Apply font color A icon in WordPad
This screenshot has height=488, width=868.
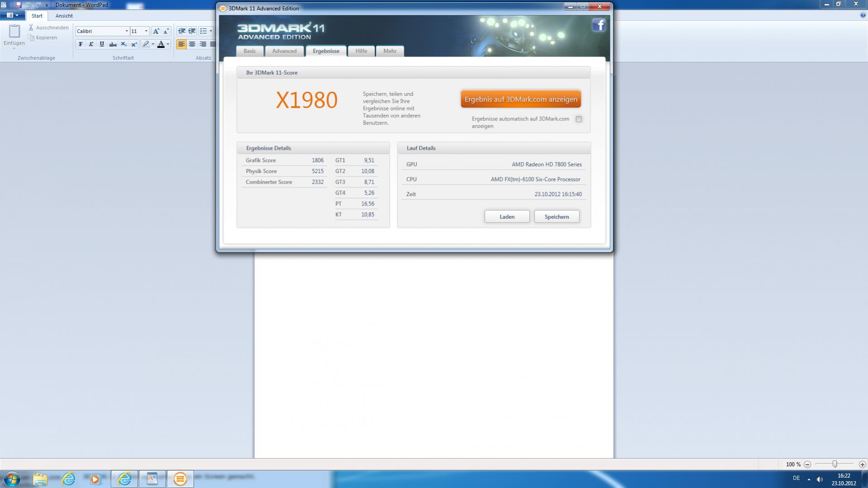(161, 44)
